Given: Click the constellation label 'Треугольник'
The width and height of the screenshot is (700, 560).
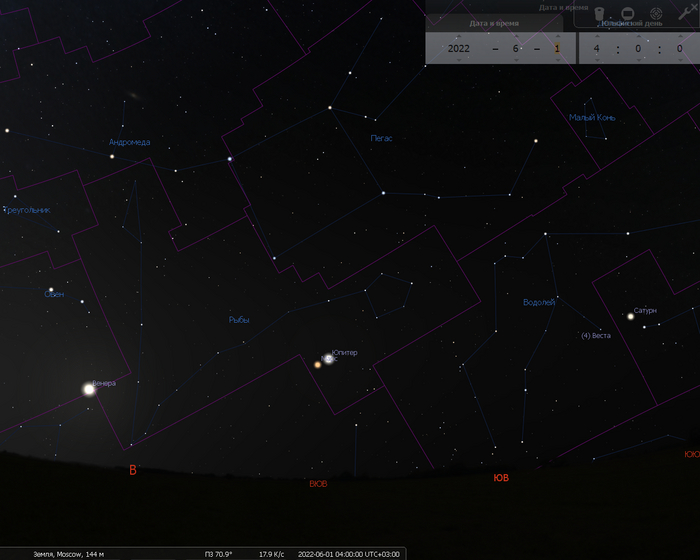Looking at the screenshot, I should coord(27,210).
